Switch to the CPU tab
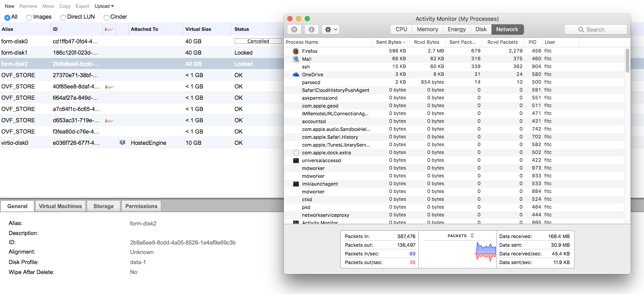Viewport: 644px width, 294px height. [401, 29]
